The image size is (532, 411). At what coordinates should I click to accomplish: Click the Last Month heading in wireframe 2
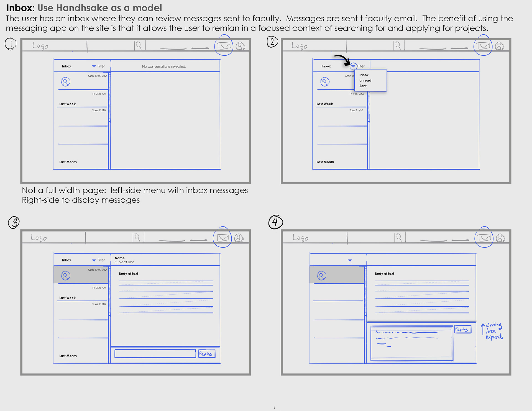[325, 162]
